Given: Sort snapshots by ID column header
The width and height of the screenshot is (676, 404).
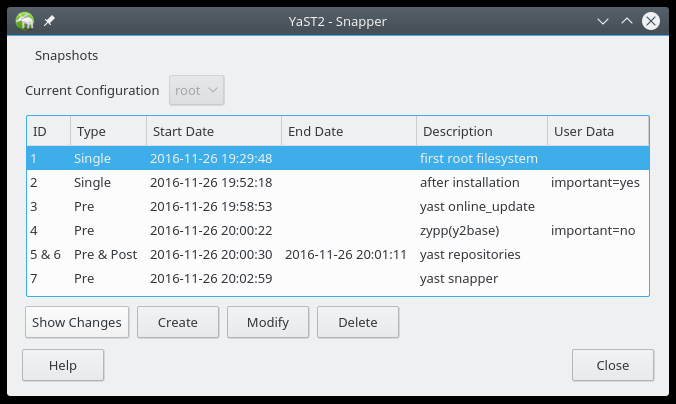Looking at the screenshot, I should tap(48, 131).
